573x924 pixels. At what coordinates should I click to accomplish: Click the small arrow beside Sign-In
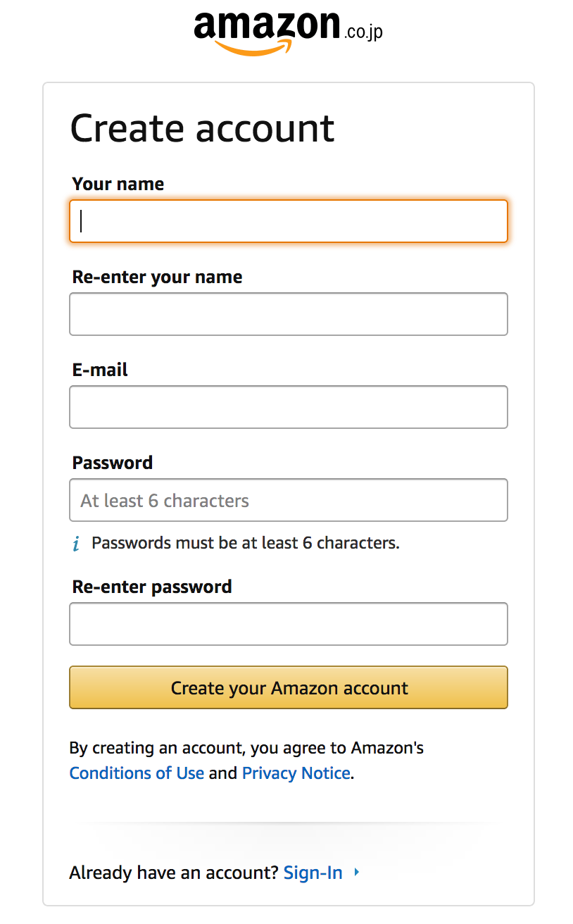point(357,873)
